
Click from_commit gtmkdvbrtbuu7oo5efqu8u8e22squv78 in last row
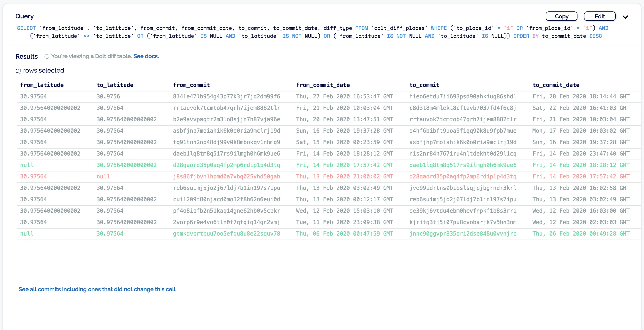tap(226, 234)
